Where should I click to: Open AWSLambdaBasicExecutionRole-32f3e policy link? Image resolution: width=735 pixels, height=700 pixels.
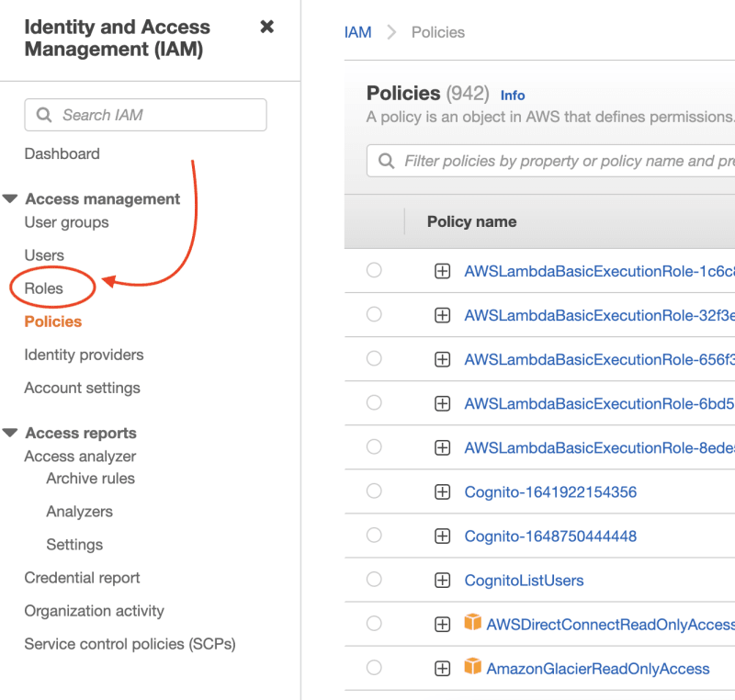tap(600, 315)
